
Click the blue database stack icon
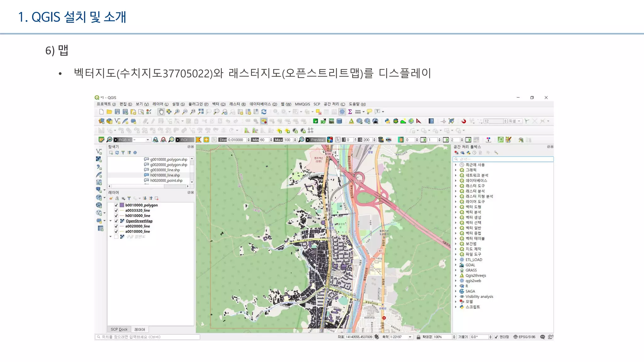339,121
